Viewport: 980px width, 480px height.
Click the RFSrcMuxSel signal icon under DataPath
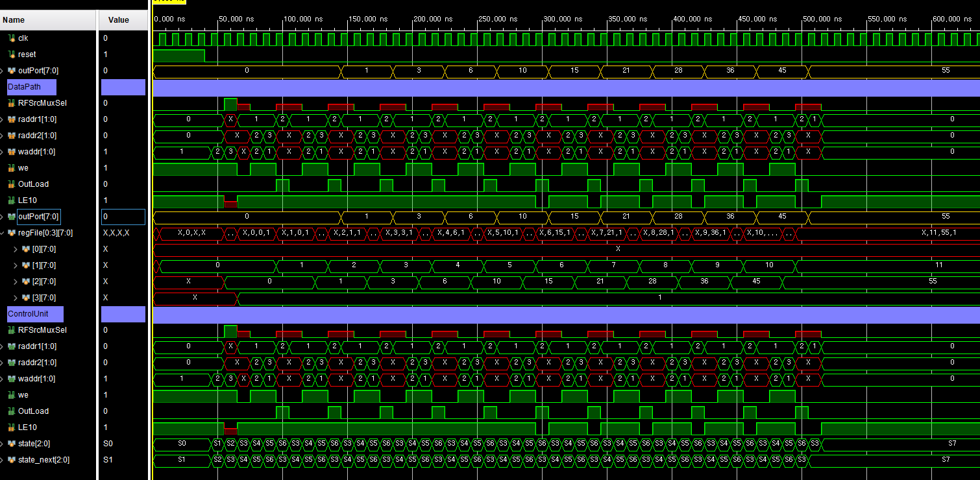click(x=12, y=103)
